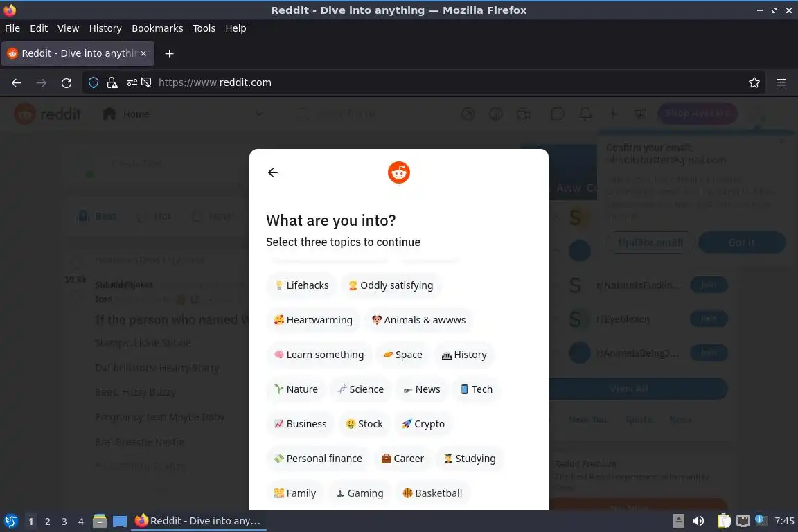Choose the Stock topic chip
The height and width of the screenshot is (532, 798).
[x=364, y=424]
